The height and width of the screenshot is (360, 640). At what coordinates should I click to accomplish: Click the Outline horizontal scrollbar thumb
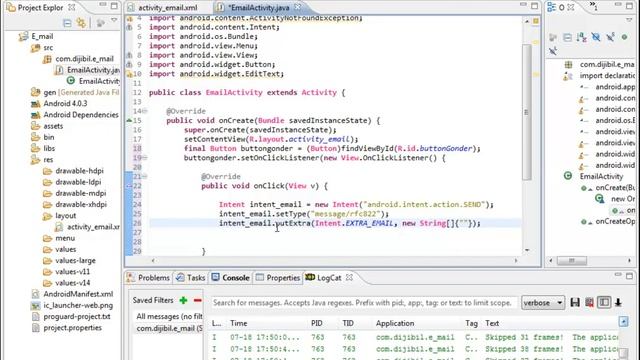572,260
